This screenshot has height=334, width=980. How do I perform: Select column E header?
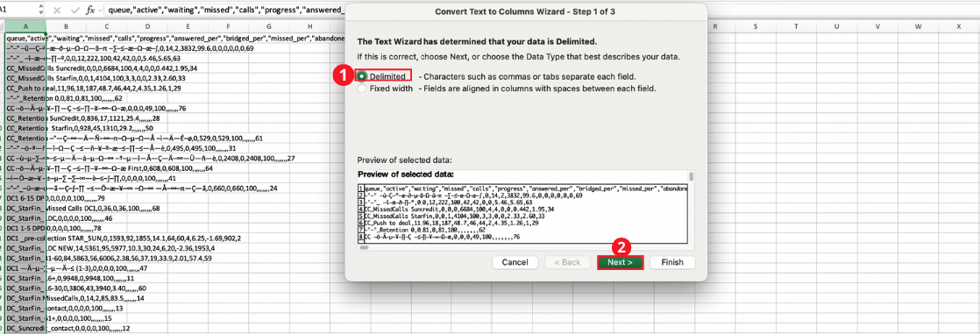188,26
